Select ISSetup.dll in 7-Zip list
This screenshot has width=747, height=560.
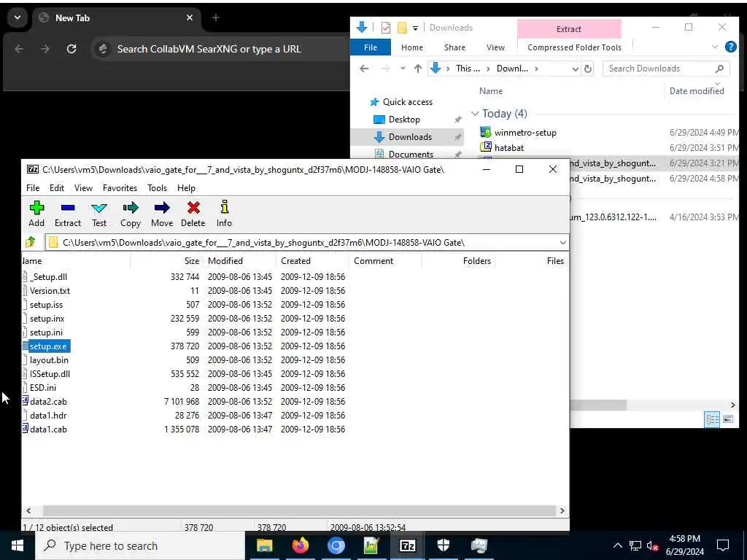pos(50,374)
